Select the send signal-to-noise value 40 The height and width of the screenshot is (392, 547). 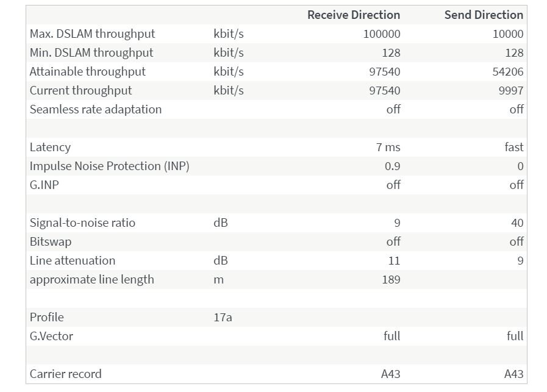517,223
